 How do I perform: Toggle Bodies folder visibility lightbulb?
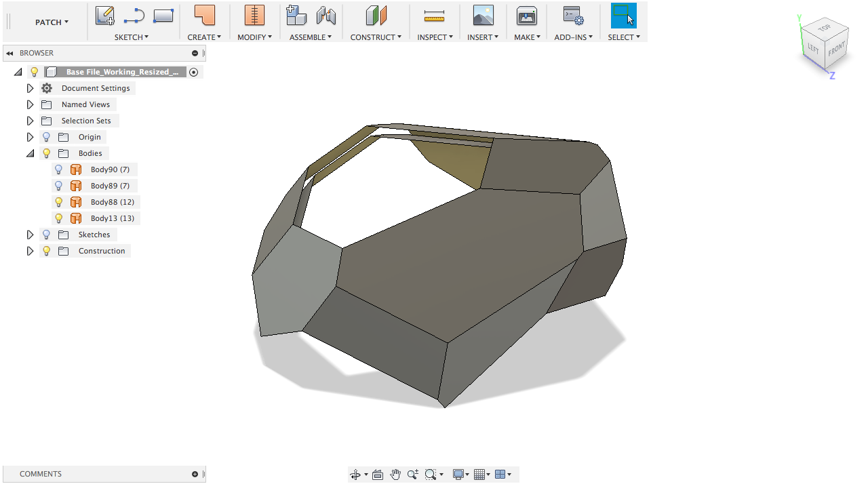[47, 153]
